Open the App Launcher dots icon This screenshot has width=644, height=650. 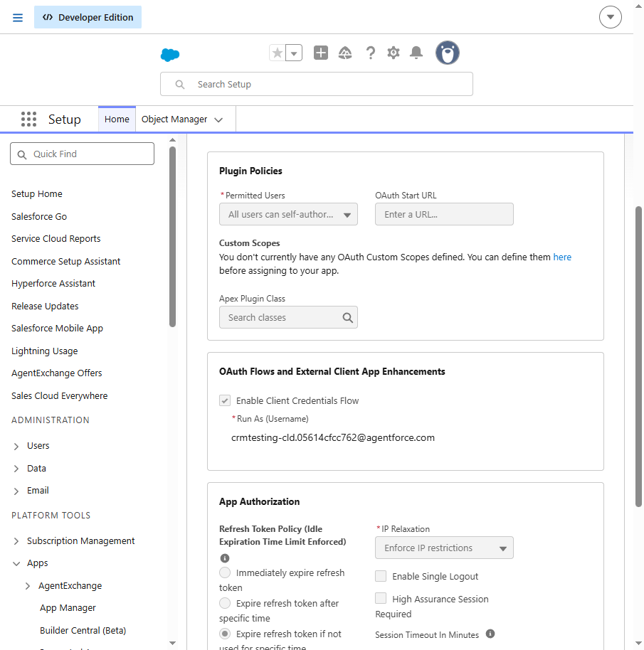[28, 119]
